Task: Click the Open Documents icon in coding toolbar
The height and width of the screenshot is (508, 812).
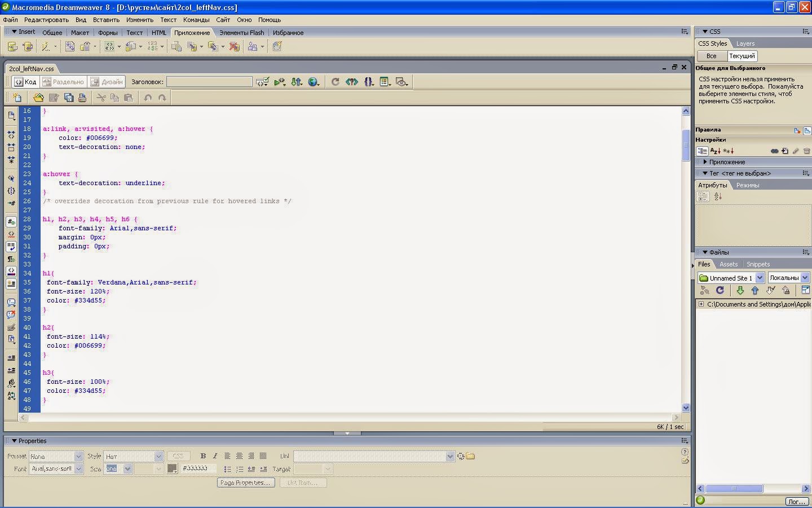Action: click(x=11, y=116)
